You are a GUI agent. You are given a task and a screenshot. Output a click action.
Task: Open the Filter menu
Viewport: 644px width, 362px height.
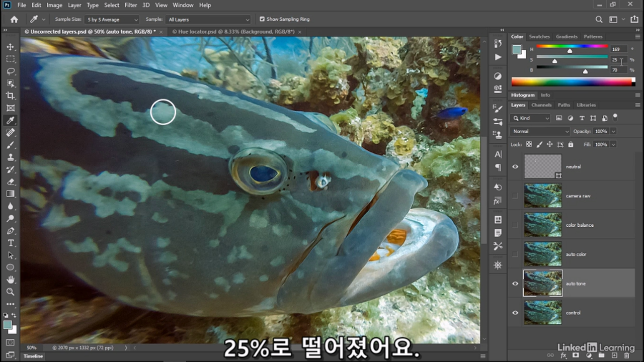(x=131, y=5)
